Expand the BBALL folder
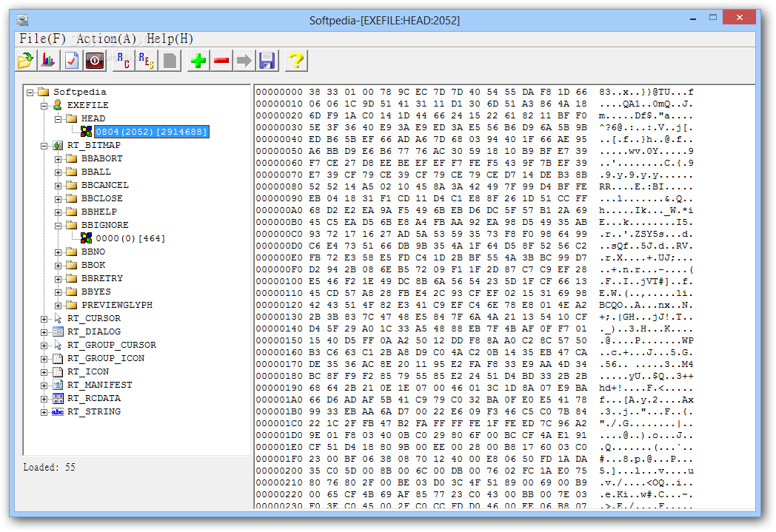Viewport: 776px width, 532px height. pyautogui.click(x=58, y=172)
